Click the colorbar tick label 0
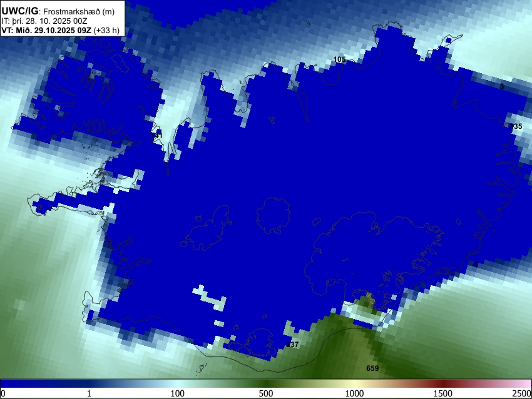Viewport: 532px width, 399px height. (x=3, y=393)
